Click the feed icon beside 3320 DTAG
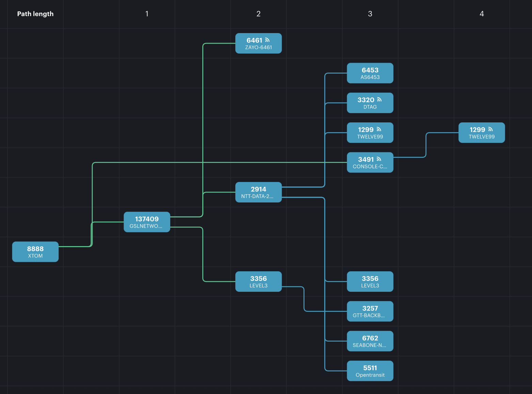Screen dimensions: 532x394 379,100
